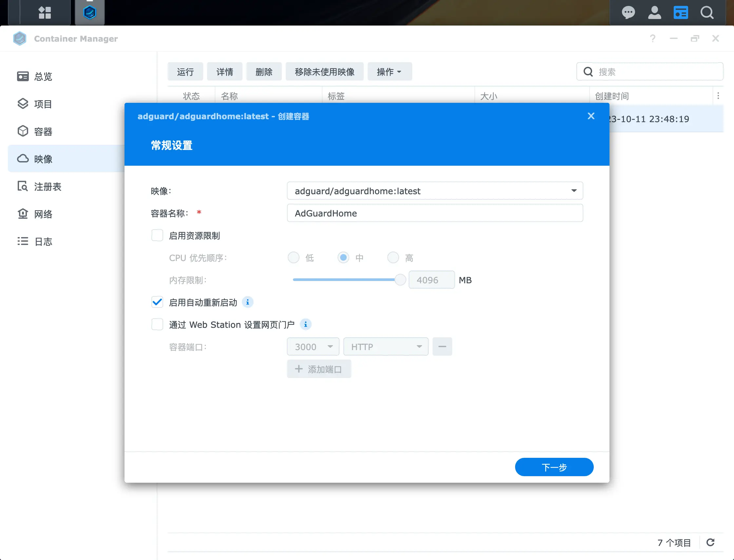Image resolution: width=734 pixels, height=560 pixels.
Task: Open the notifications chat bubble icon
Action: point(628,13)
